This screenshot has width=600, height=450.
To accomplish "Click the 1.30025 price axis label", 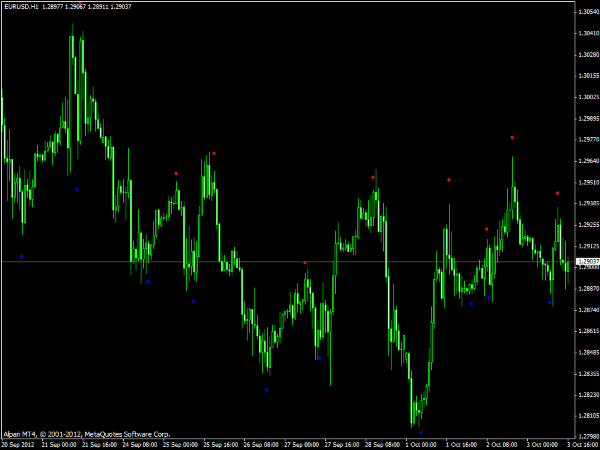I will pyautogui.click(x=589, y=98).
